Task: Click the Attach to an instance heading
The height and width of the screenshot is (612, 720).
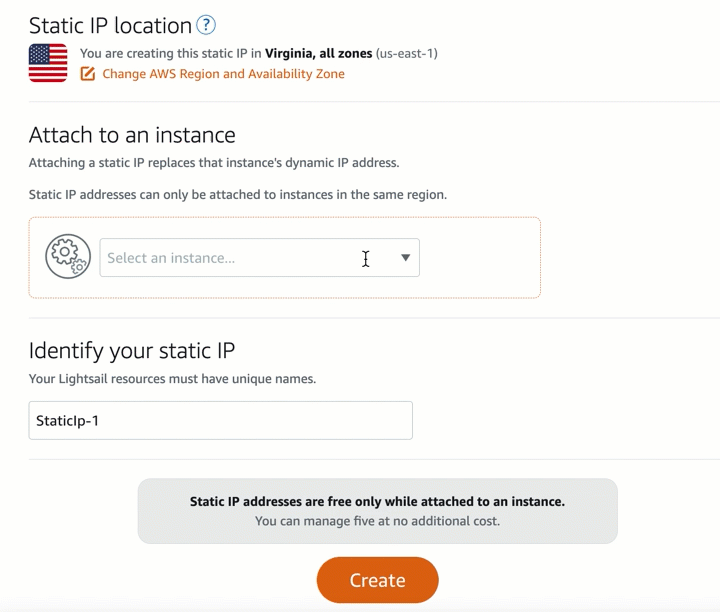Action: coord(132,135)
